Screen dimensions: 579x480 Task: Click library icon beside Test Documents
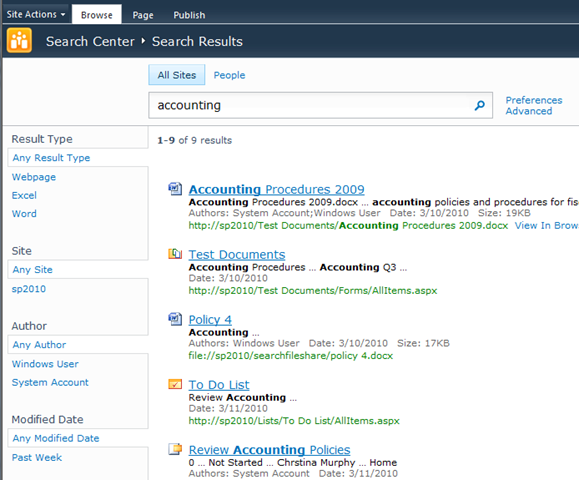tap(175, 254)
